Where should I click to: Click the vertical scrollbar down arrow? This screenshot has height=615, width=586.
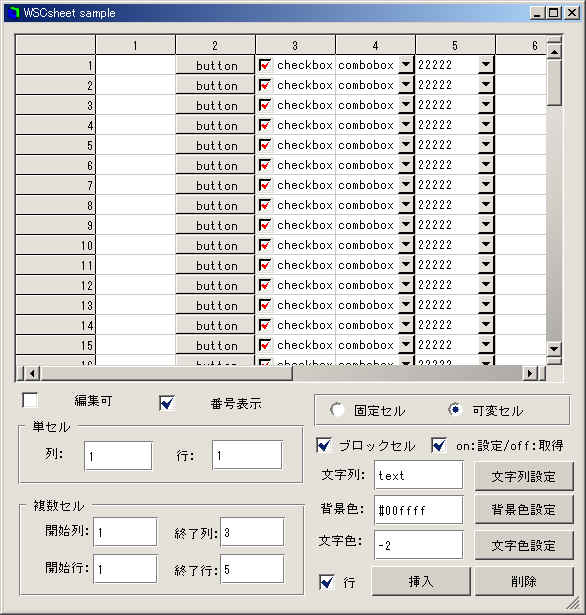[554, 348]
